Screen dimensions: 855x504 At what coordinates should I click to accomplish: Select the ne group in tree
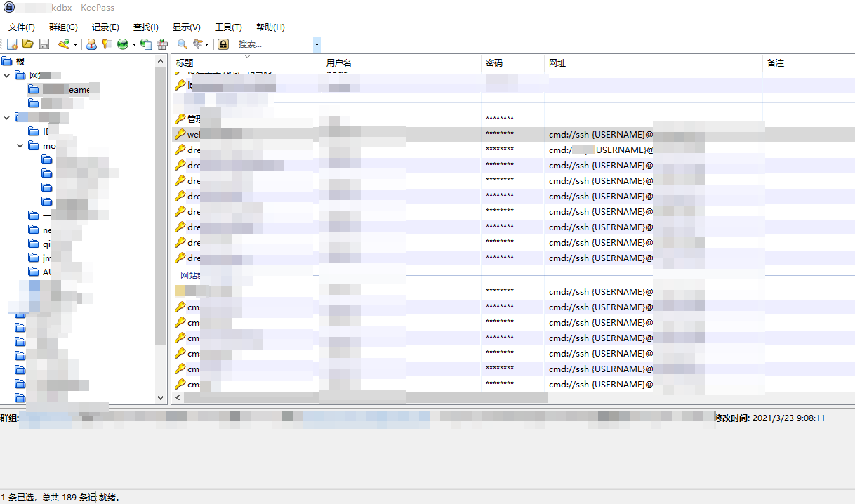[47, 230]
